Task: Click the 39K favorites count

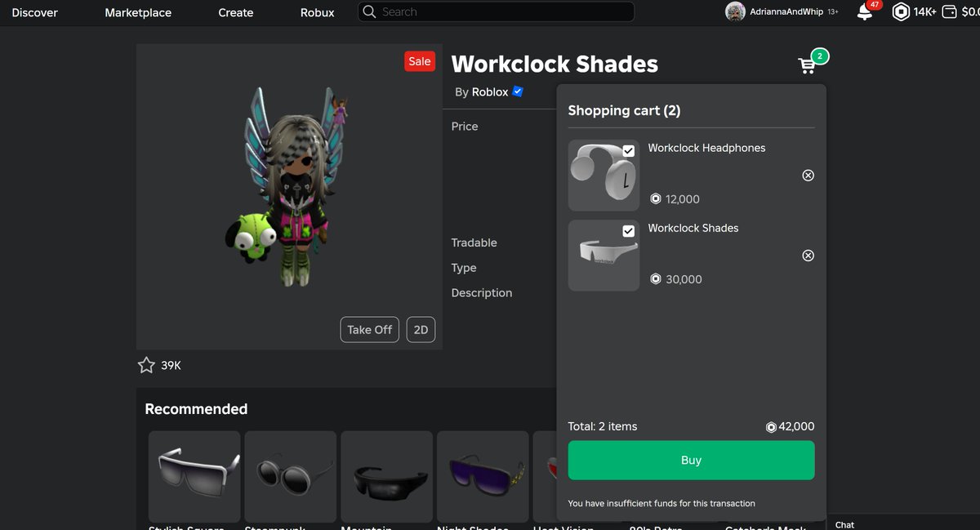Action: [171, 366]
